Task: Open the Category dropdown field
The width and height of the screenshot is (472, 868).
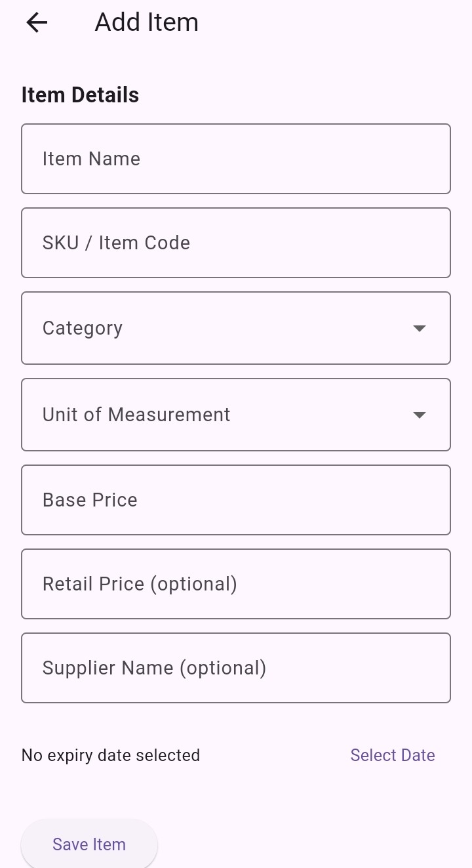Action: coord(223,328)
